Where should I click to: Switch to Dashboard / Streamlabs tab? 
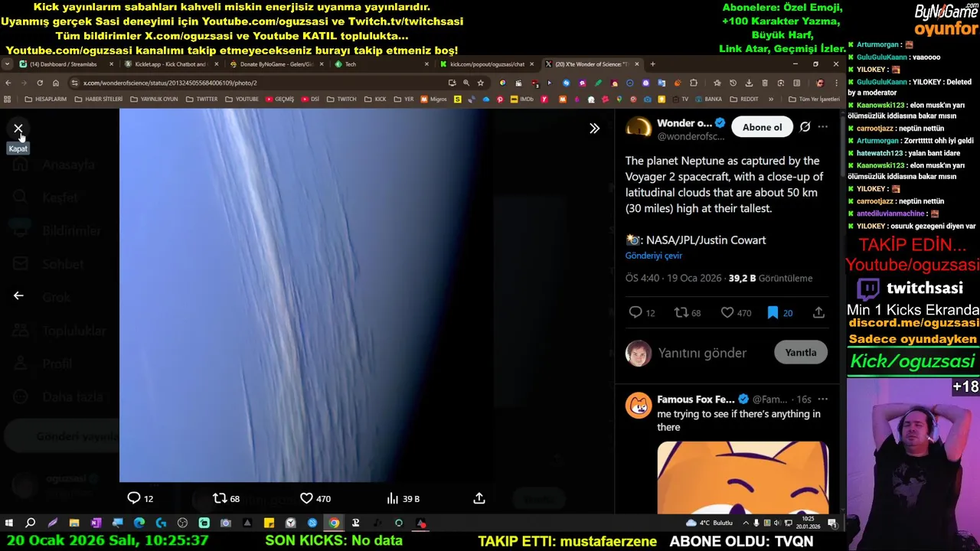click(66, 64)
